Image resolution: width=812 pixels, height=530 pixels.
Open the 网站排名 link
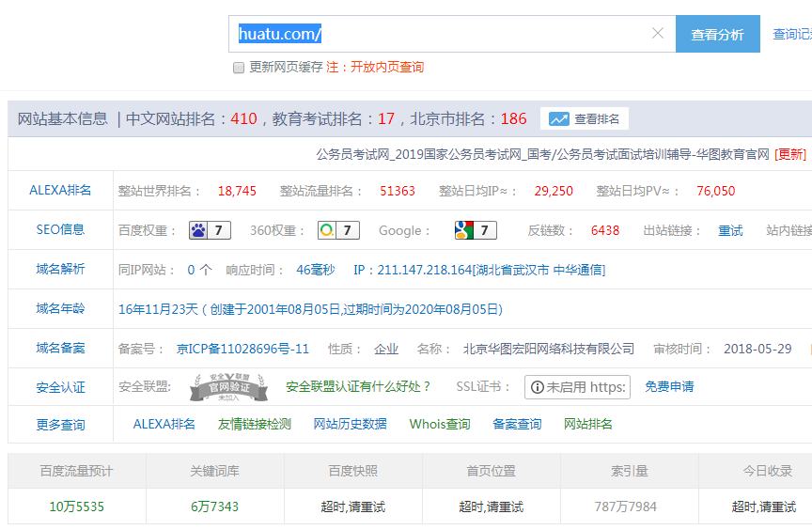tap(587, 424)
